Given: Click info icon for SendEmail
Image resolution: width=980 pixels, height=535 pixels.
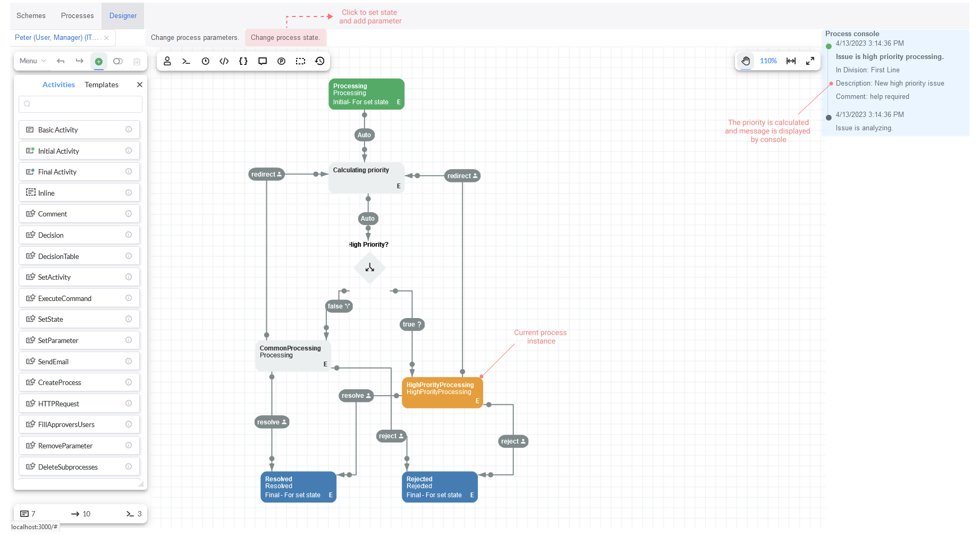Looking at the screenshot, I should (129, 362).
